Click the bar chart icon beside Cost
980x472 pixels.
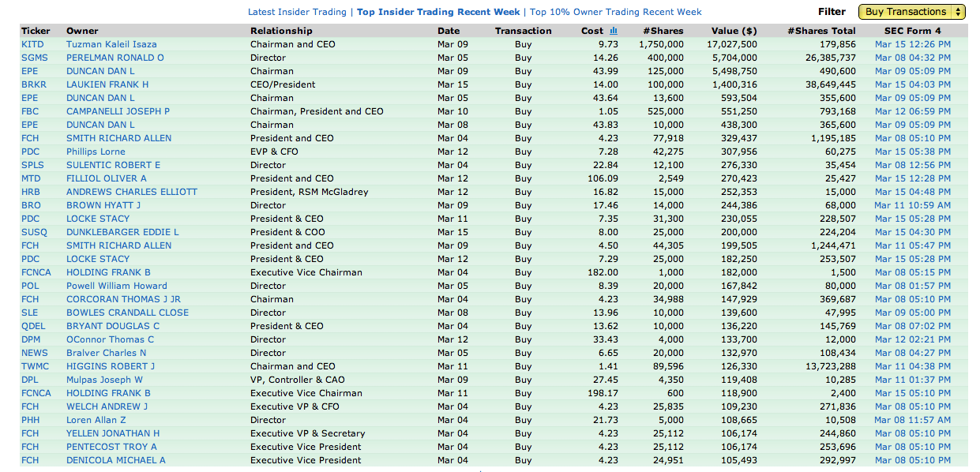pyautogui.click(x=614, y=31)
